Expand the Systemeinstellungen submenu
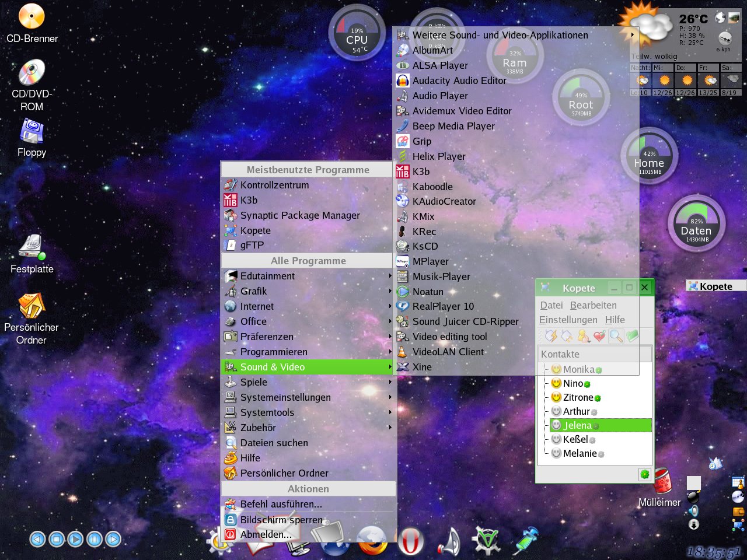The height and width of the screenshot is (560, 747). tap(308, 397)
